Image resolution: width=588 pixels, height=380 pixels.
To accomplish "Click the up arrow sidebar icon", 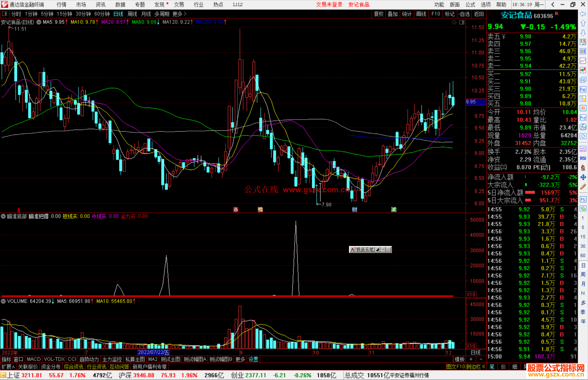I will pos(583,23).
